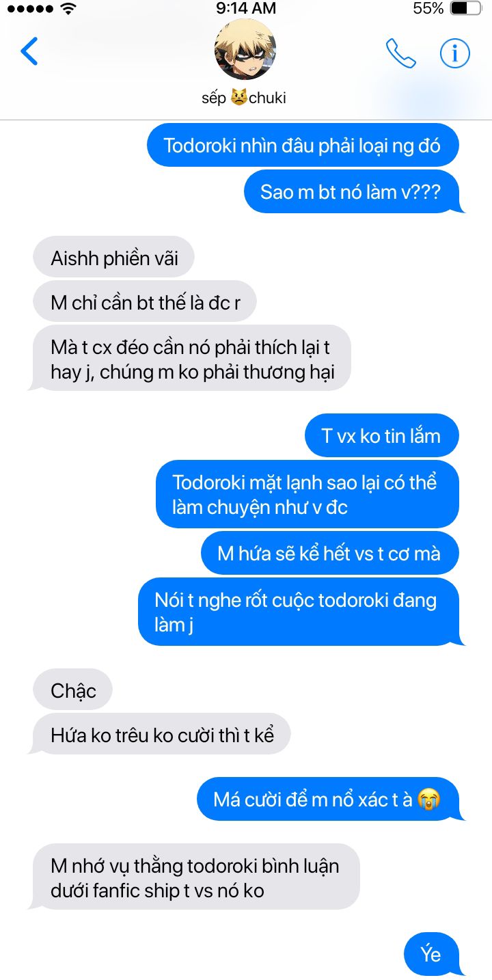Tap the 'Ýe' message bubble
Viewport: 492px width, 980px height.
click(431, 953)
